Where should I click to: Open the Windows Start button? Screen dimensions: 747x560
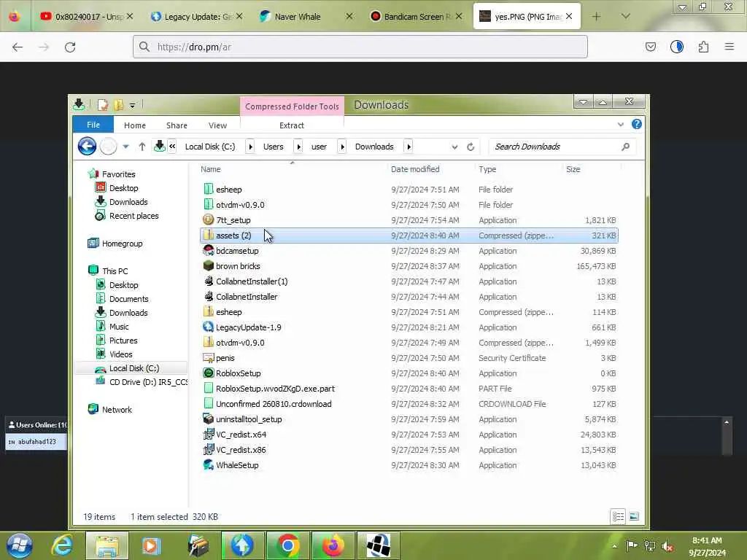[x=20, y=545]
